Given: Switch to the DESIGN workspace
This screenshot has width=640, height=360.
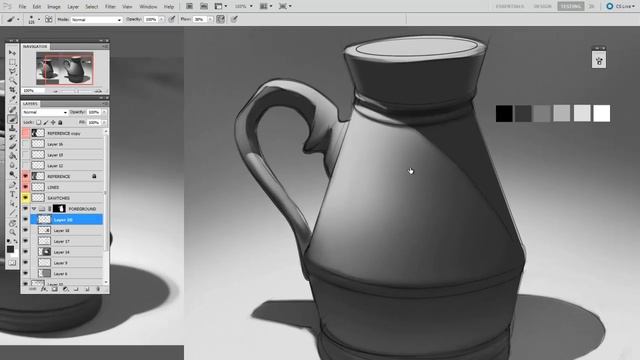Looking at the screenshot, I should [x=542, y=7].
